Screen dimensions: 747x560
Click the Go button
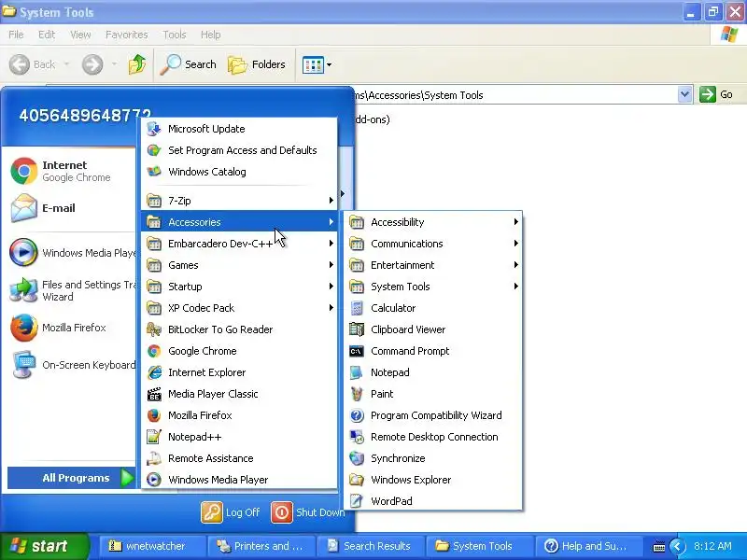click(x=716, y=94)
